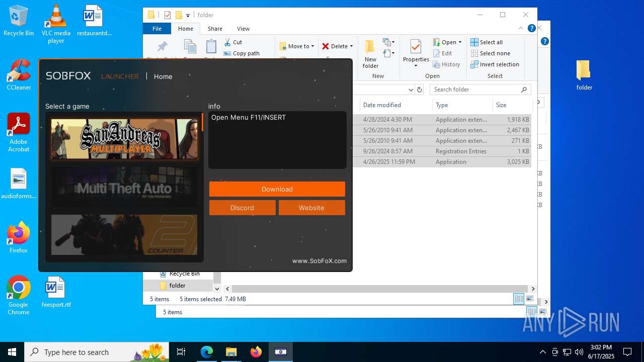This screenshot has height=362, width=644.
Task: Click the Cut scissors icon
Action: pyautogui.click(x=227, y=42)
